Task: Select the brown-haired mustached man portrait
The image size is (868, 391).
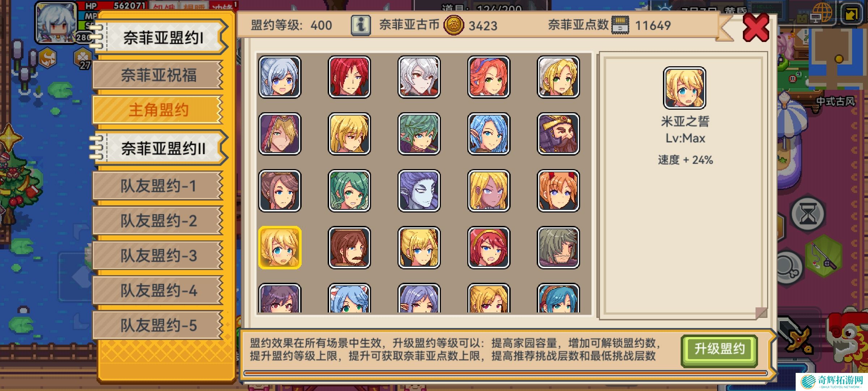Action: coord(349,248)
